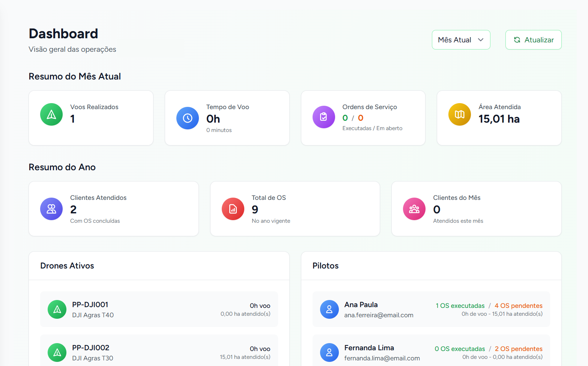Click the Total de OS value 9
Screen dimensions: 588x366
[x=255, y=209]
